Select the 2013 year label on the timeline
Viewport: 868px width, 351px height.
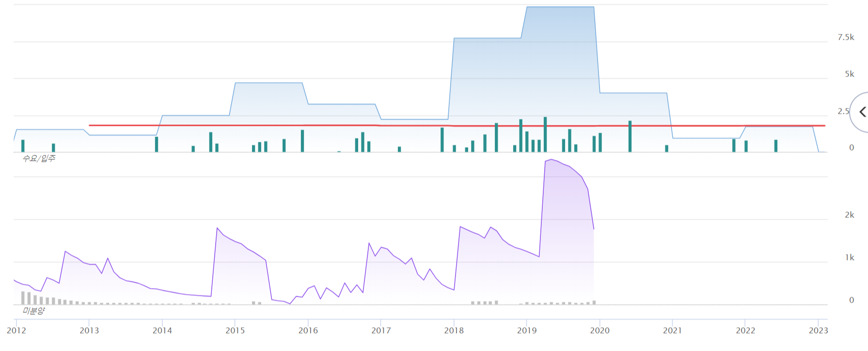(89, 331)
